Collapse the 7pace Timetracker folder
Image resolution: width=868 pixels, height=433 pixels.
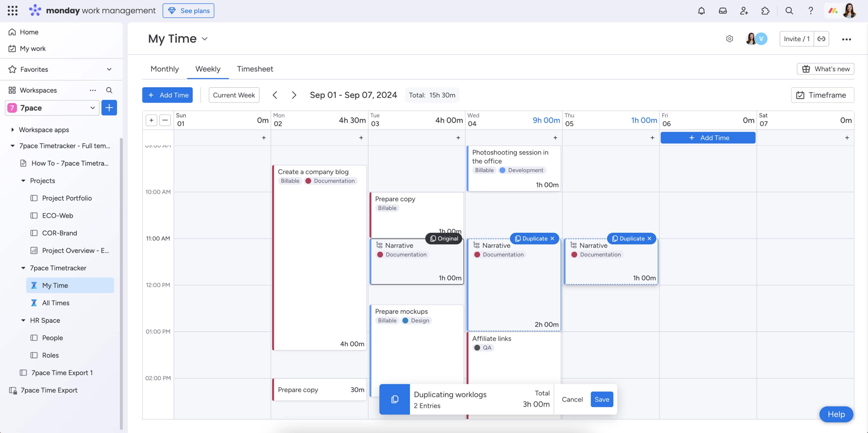[x=23, y=268]
